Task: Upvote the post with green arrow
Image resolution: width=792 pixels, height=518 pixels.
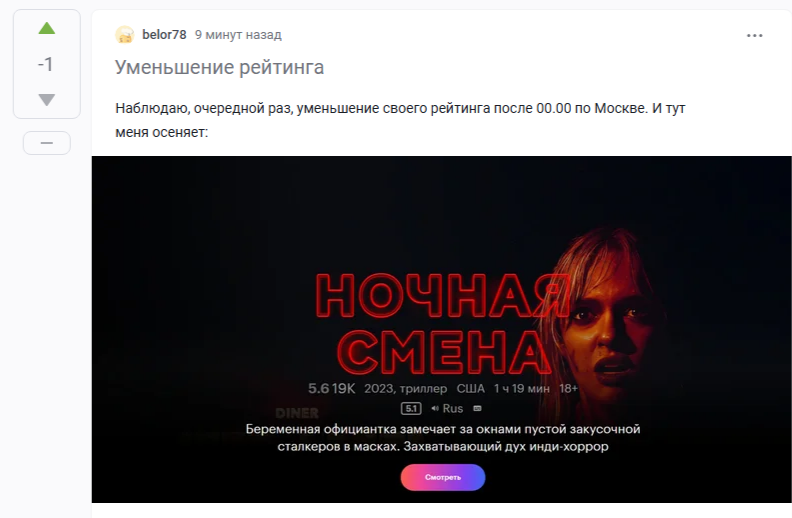Action: (46, 28)
